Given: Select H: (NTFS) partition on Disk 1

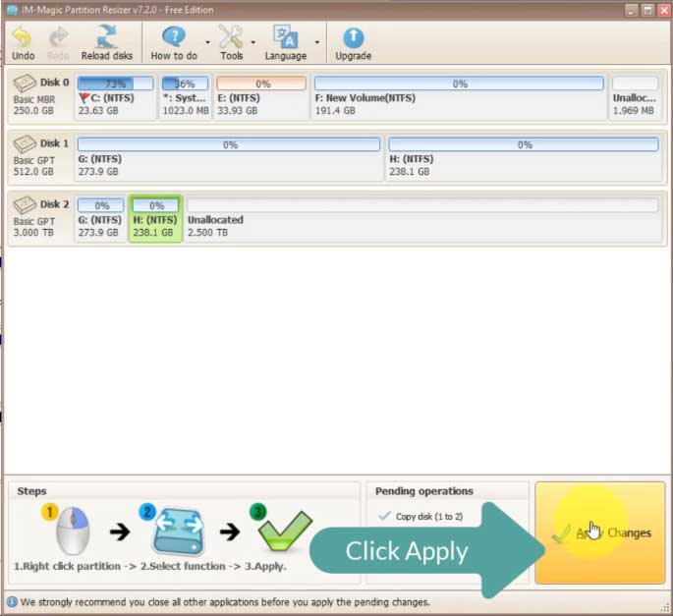Looking at the screenshot, I should [x=524, y=157].
